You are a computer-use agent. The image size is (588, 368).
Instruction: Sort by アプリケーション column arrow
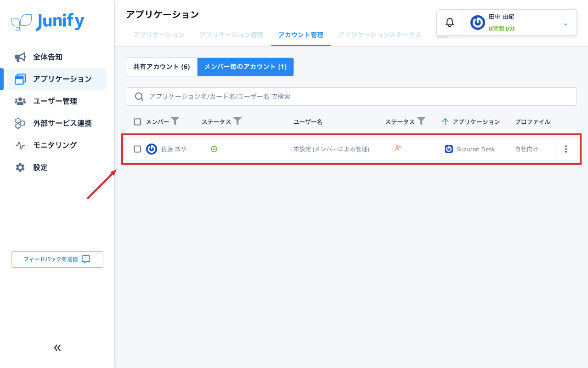445,122
